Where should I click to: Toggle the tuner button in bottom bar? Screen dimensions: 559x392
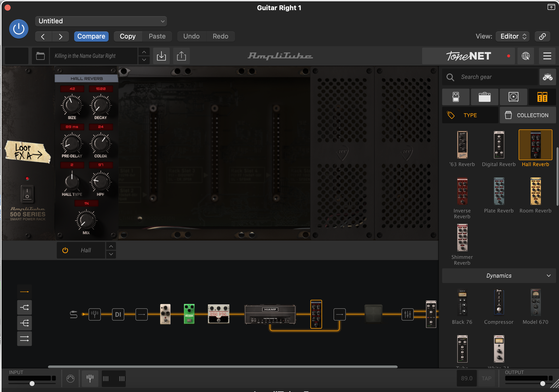(x=90, y=378)
